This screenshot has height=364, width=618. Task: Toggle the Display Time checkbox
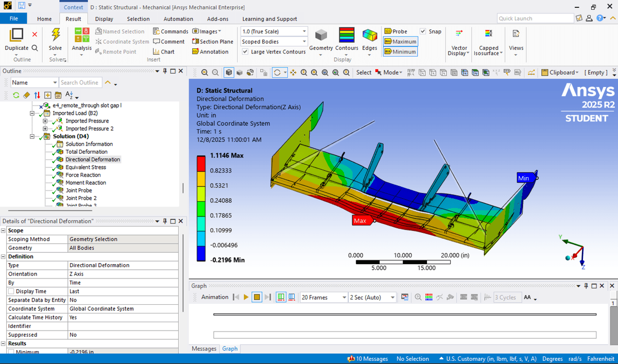coord(11,291)
